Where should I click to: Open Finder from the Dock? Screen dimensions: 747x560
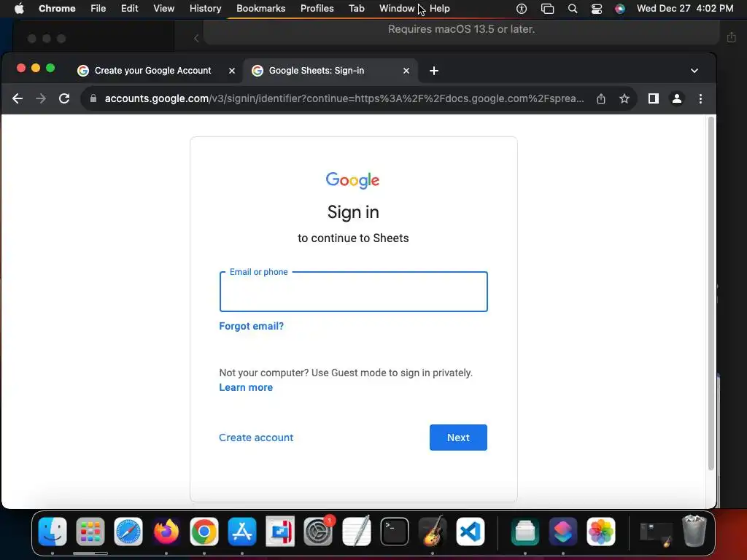click(53, 532)
